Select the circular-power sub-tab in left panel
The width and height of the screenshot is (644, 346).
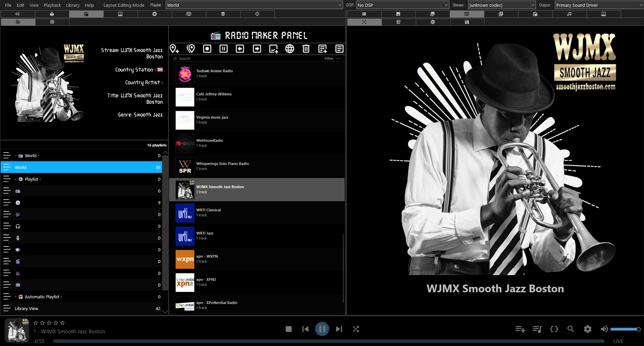(18, 22)
